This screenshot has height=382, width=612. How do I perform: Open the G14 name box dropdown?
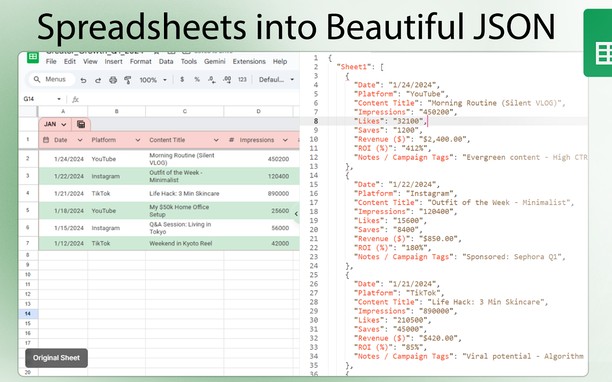click(x=59, y=99)
